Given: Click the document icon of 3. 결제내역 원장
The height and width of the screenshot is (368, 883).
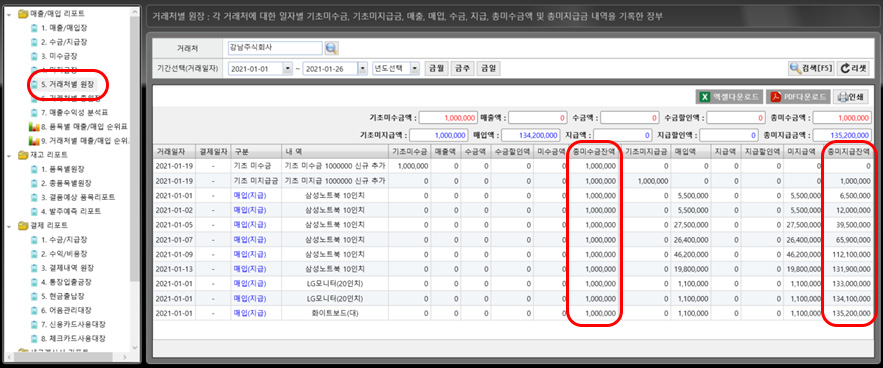Looking at the screenshot, I should (x=35, y=268).
